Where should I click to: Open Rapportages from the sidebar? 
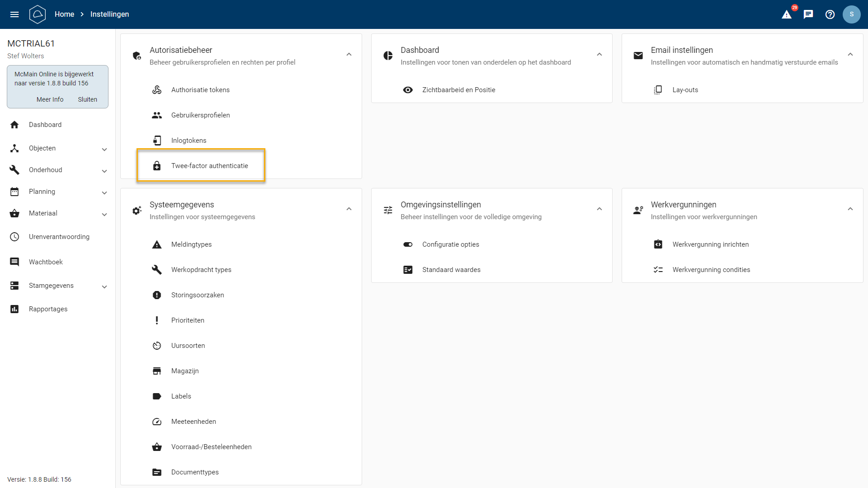point(48,309)
